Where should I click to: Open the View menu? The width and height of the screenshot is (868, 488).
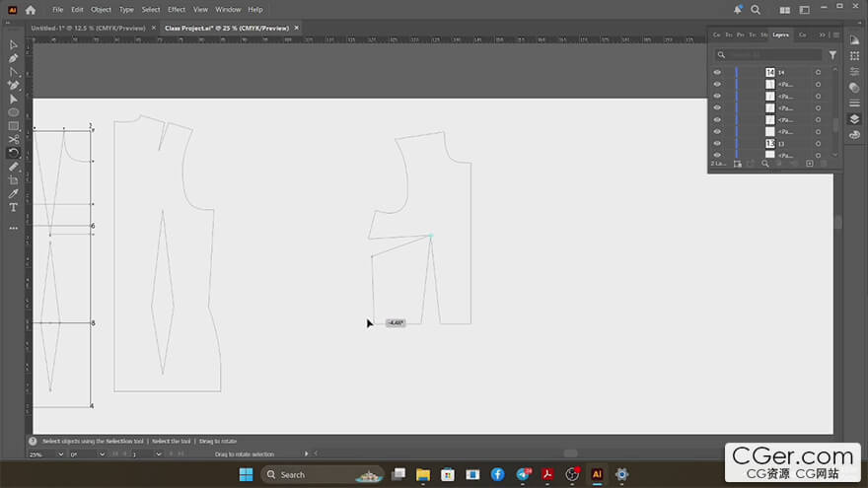pos(200,10)
